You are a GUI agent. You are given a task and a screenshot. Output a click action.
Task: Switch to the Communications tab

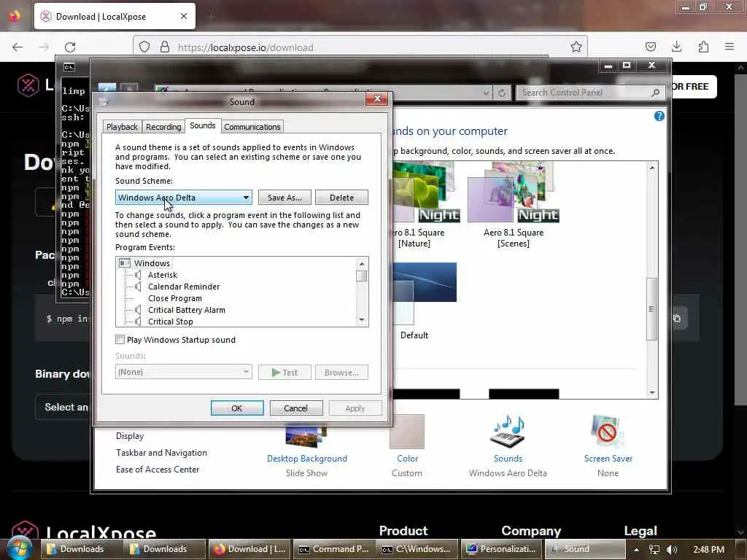tap(252, 127)
